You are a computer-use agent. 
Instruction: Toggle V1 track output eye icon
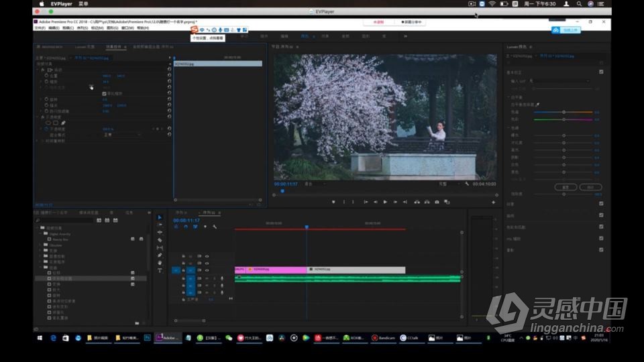[207, 270]
